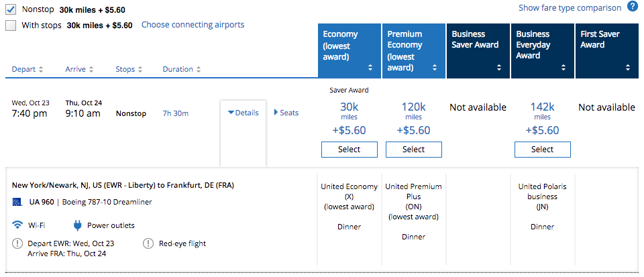Enable the With stops checkbox

click(11, 25)
